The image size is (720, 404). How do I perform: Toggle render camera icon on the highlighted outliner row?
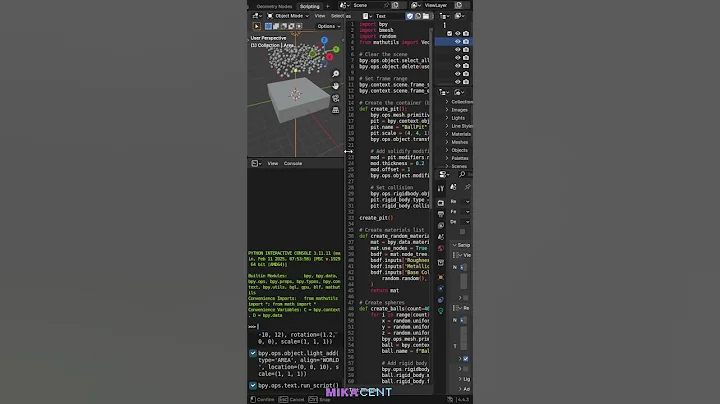[466, 41]
